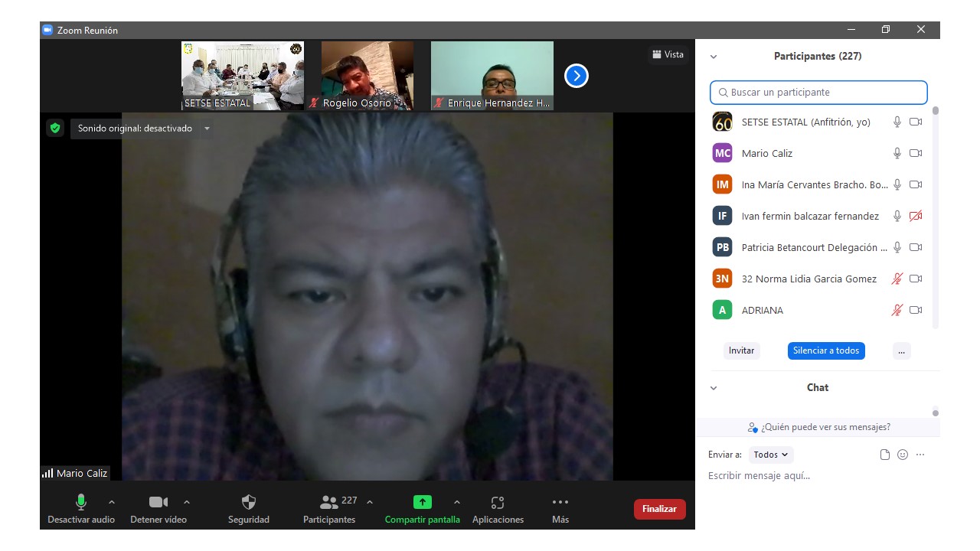
Task: Open arrow menu next to Participantes 227
Action: click(x=370, y=502)
